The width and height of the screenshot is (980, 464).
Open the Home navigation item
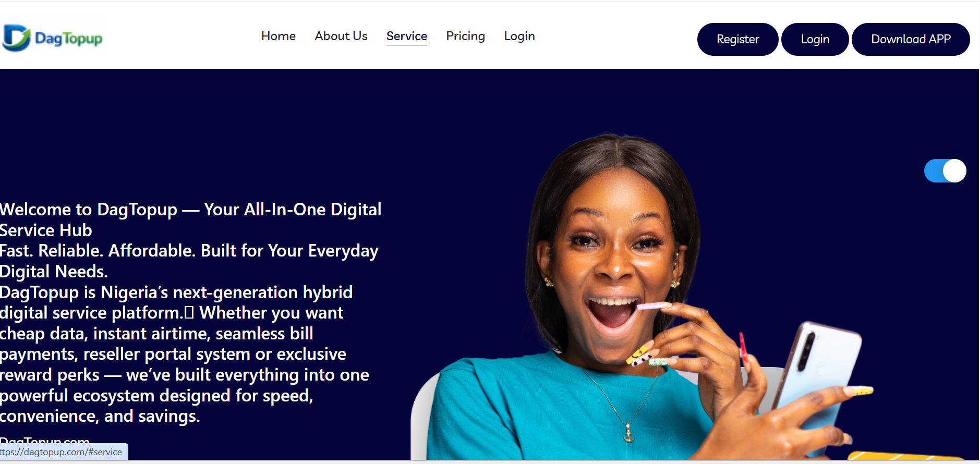279,36
